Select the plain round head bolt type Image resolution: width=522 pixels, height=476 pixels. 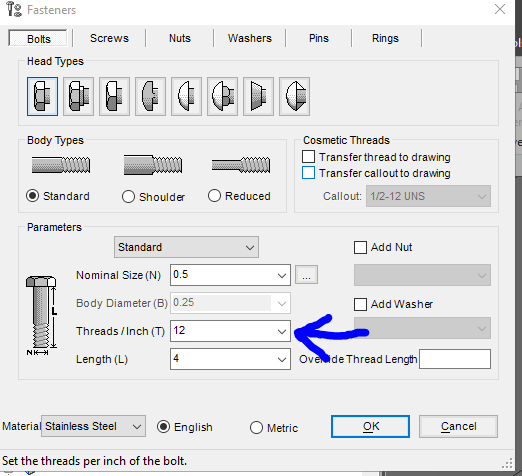pos(186,96)
